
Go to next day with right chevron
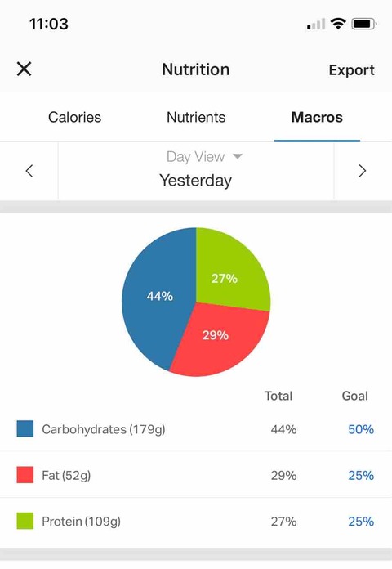363,171
